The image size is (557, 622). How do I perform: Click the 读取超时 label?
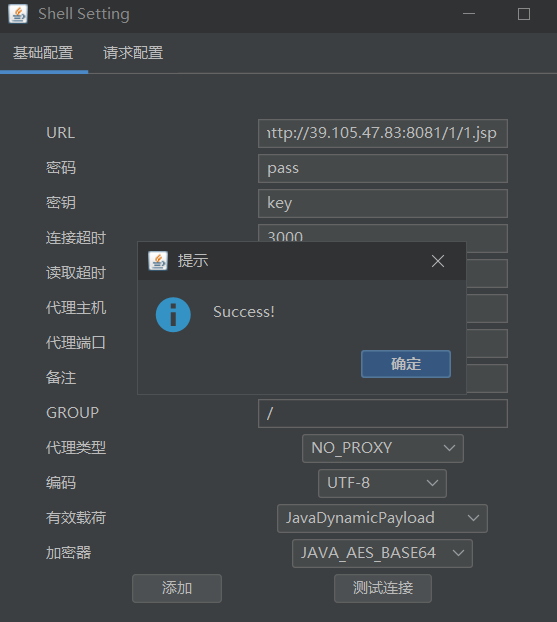(76, 273)
